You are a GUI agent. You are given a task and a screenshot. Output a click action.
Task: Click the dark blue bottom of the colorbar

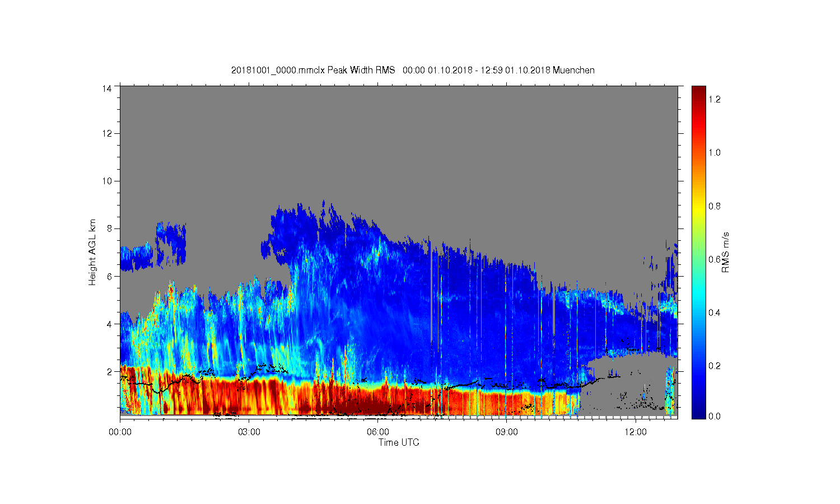(698, 412)
